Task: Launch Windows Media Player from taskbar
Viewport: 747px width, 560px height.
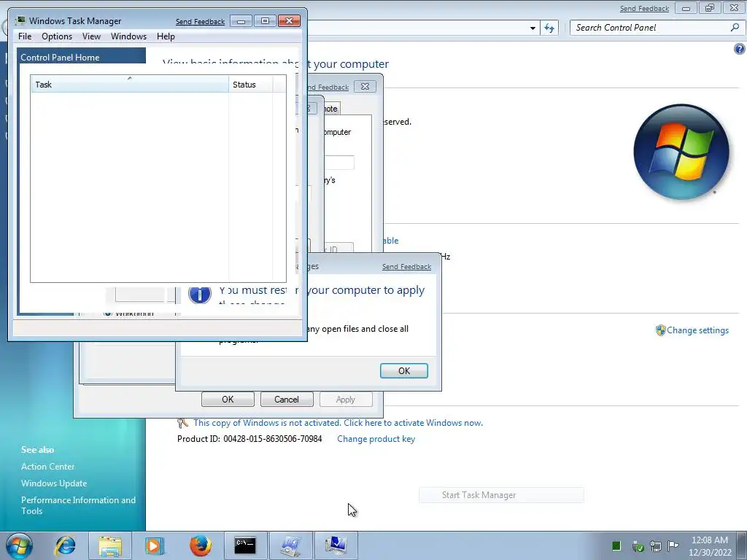Action: (x=155, y=545)
